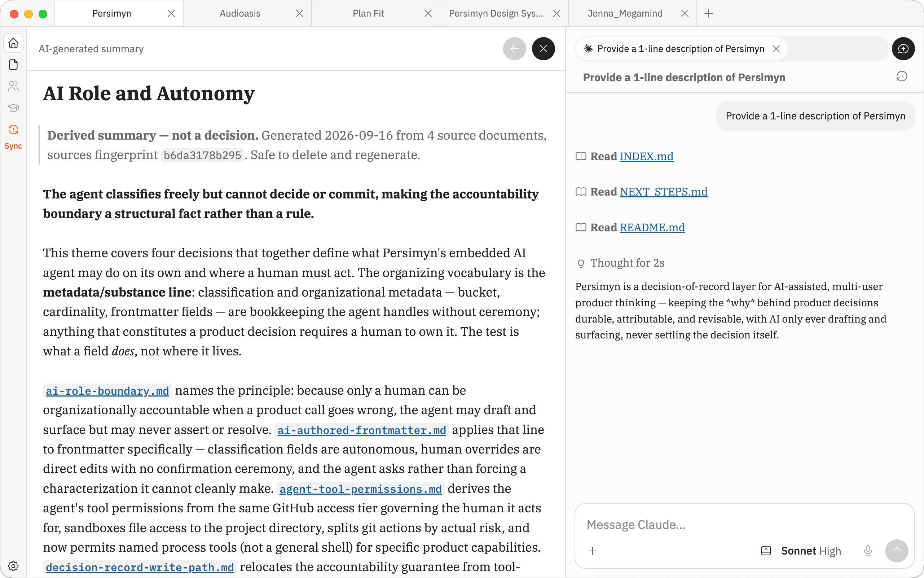Viewport: 924px width, 578px height.
Task: Open settings gear at sidebar bottom
Action: [13, 566]
